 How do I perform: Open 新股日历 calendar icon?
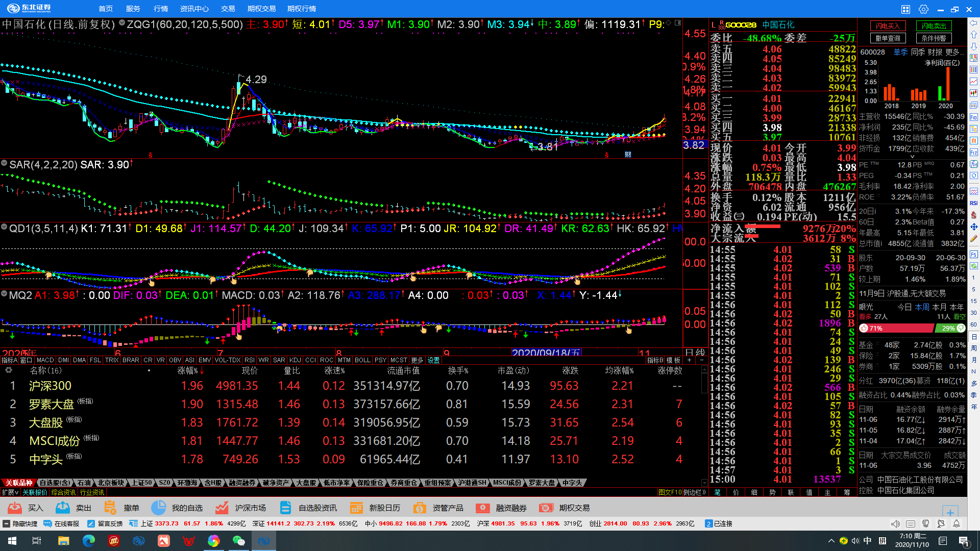coord(356,508)
